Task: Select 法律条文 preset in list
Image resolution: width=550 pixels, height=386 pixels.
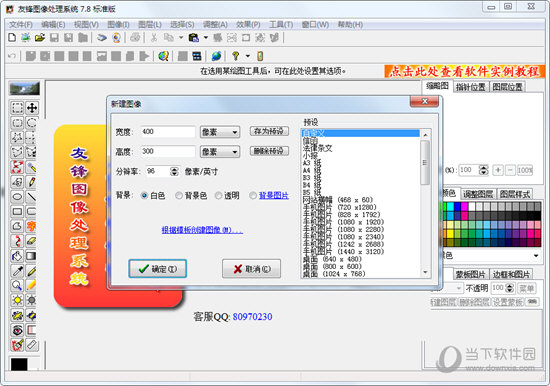Action: pyautogui.click(x=317, y=148)
